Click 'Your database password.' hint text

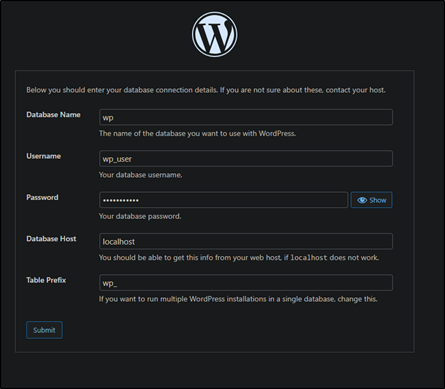pos(140,216)
